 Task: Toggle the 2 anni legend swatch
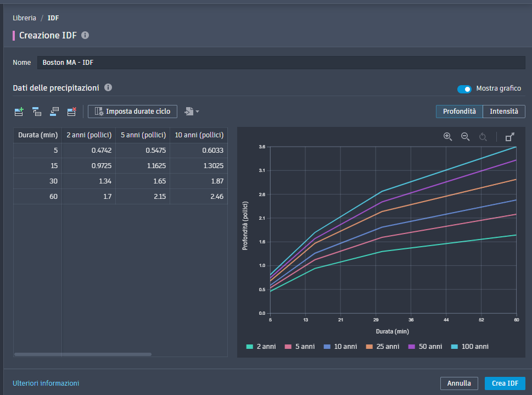coord(250,347)
